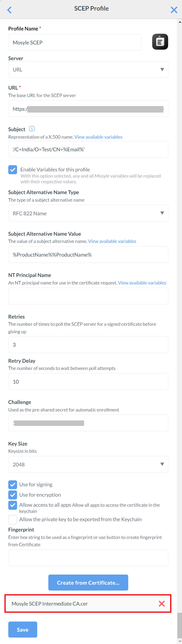
Task: Click the vertical scrollbar thumb
Action: pos(180,625)
